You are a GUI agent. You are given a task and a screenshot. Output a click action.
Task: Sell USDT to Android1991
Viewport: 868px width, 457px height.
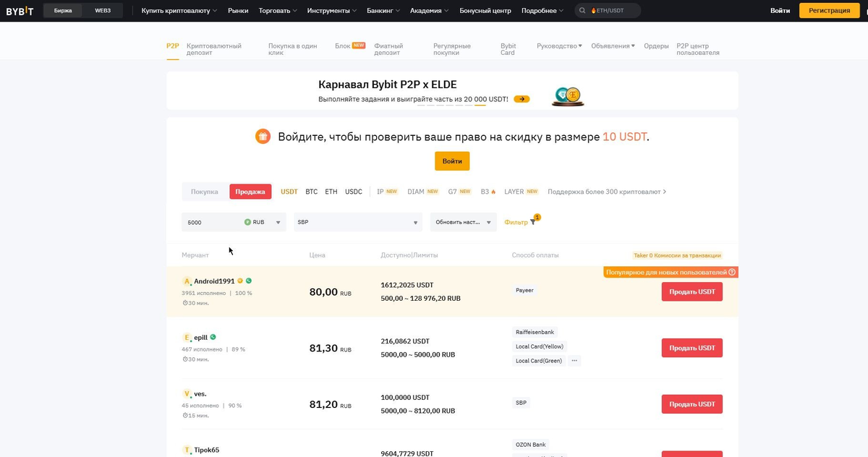tap(692, 291)
